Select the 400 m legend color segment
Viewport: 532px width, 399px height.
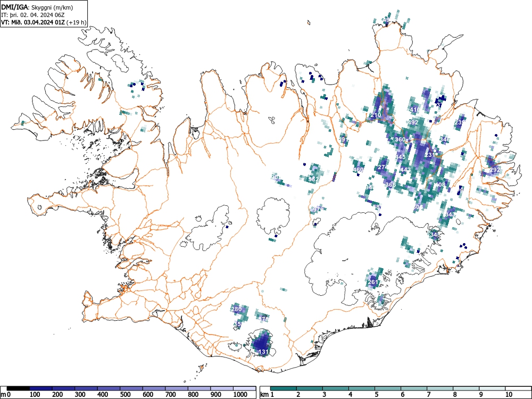coord(109,388)
